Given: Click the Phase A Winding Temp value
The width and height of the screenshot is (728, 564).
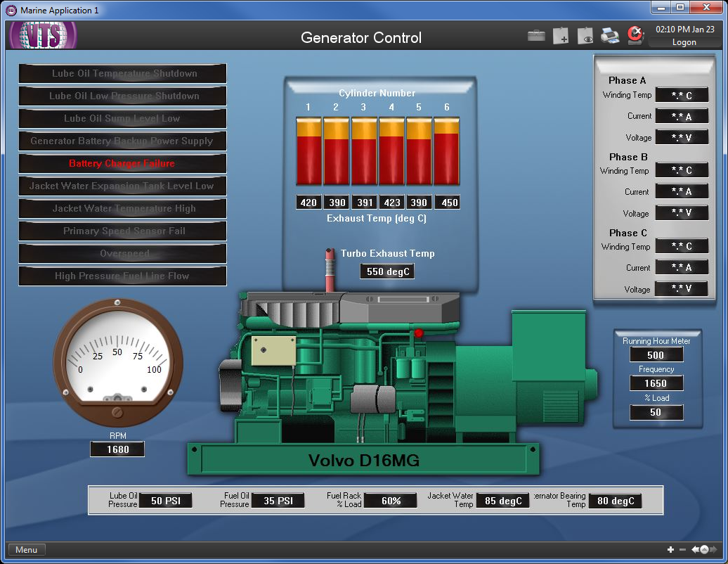Looking at the screenshot, I should (x=682, y=95).
